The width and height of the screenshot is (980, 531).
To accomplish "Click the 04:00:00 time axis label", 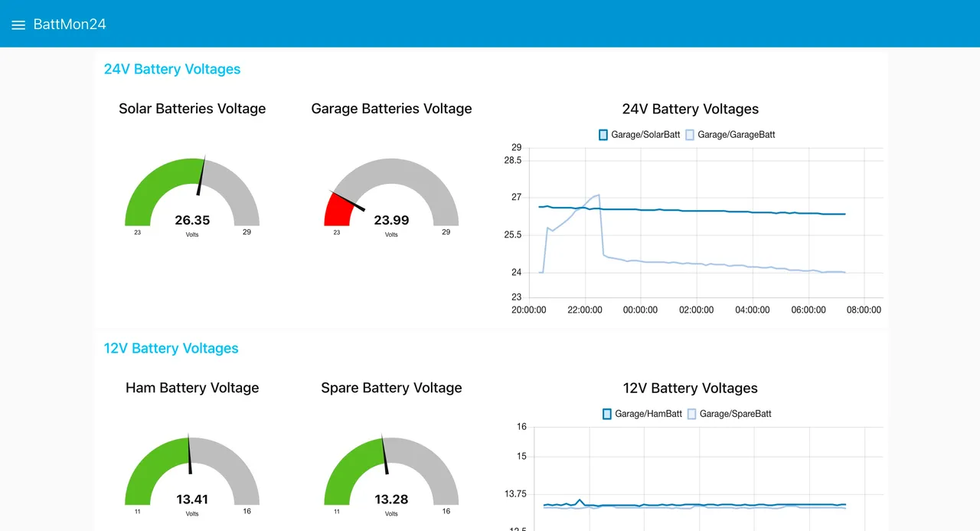I will coord(752,310).
